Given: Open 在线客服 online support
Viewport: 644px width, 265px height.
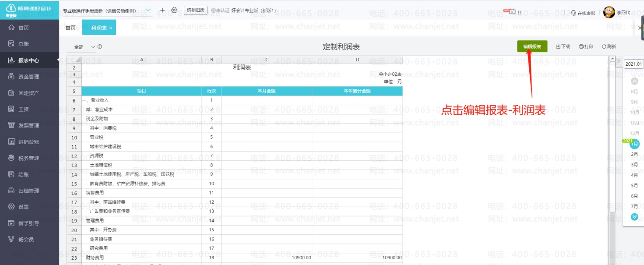Looking at the screenshot, I should pos(583,13).
